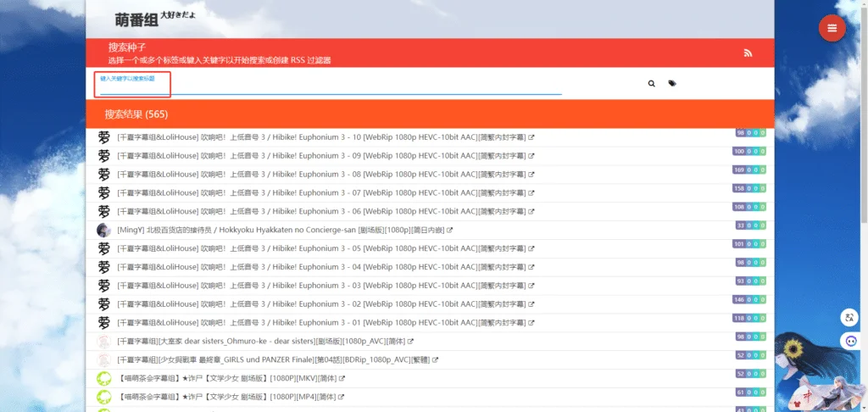The image size is (868, 412).
Task: Open external link icon for Hokkyoku Hyakkaten entry
Action: click(x=450, y=231)
